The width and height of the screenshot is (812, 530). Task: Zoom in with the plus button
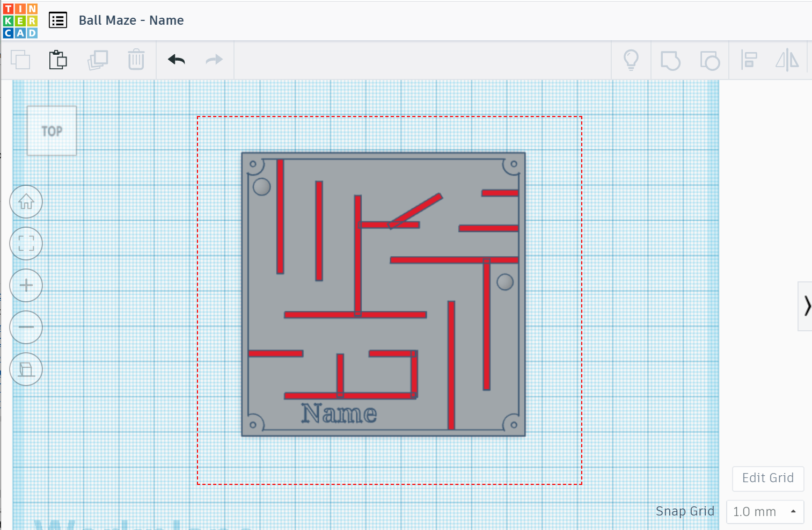(x=26, y=285)
